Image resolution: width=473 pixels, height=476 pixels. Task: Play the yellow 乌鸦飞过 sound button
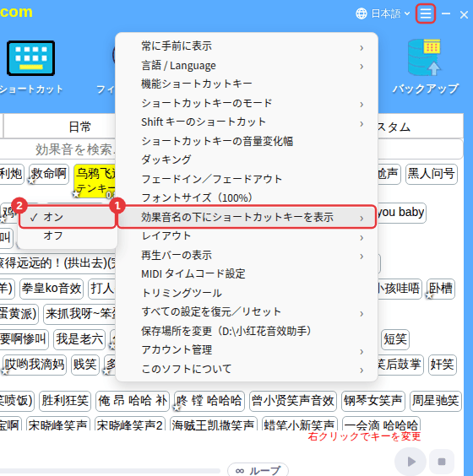point(95,181)
